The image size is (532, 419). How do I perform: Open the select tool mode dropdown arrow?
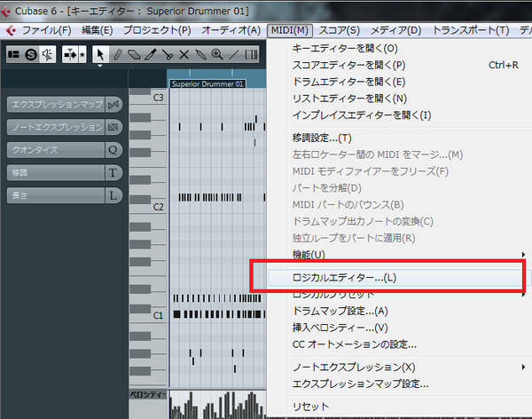click(x=100, y=66)
